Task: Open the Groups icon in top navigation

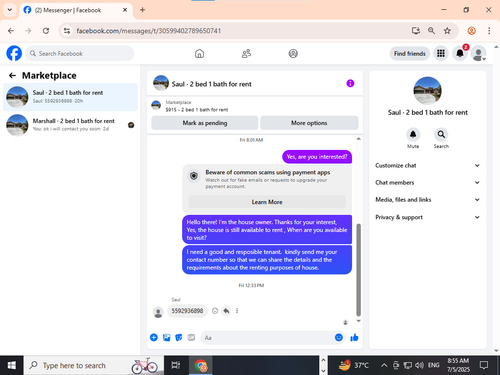Action: coord(293,53)
